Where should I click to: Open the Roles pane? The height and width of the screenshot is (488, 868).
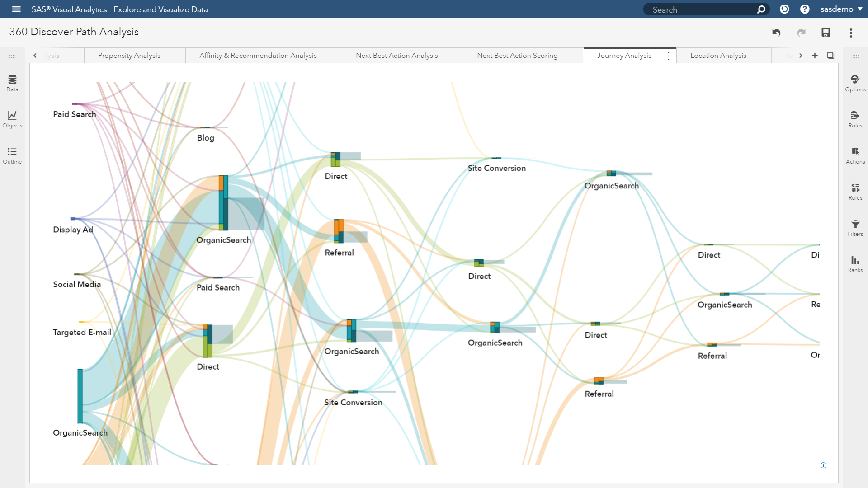tap(855, 119)
